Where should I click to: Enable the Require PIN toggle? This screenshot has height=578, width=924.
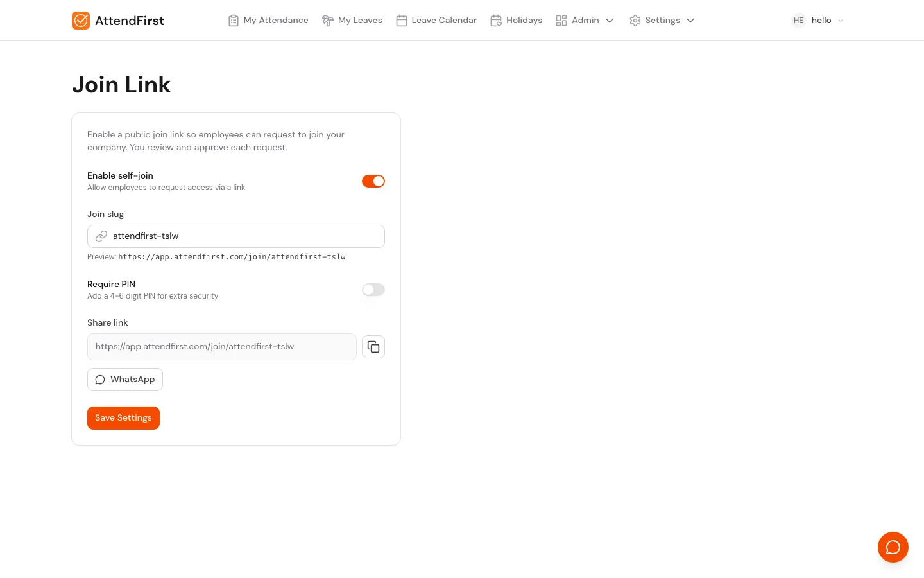(x=373, y=290)
